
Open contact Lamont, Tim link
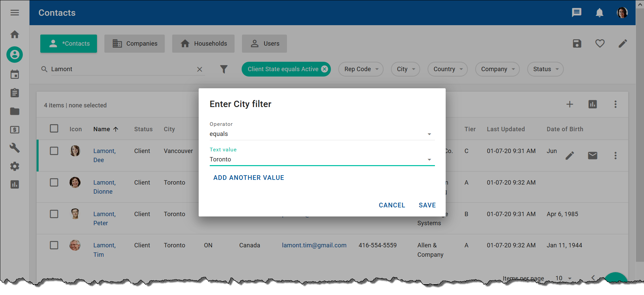(x=104, y=250)
